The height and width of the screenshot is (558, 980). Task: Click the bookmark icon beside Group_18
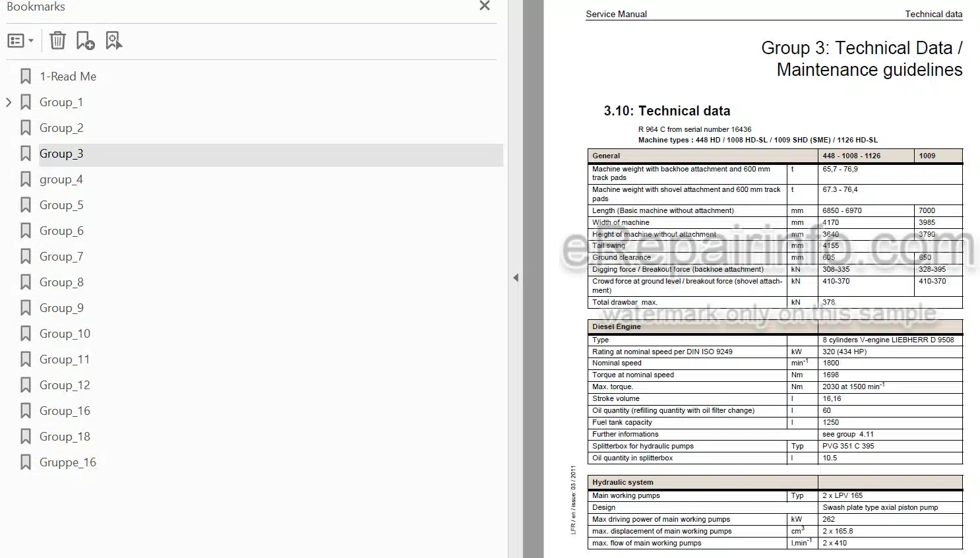pyautogui.click(x=26, y=437)
